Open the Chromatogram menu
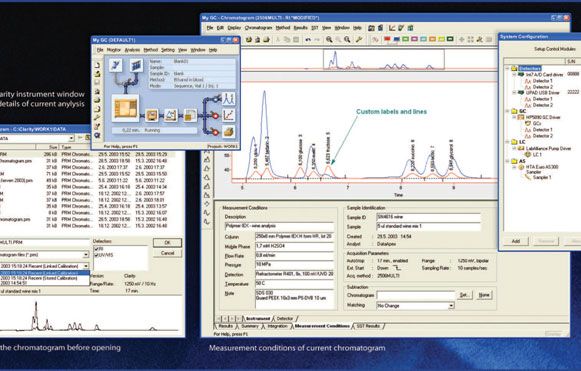The image size is (581, 371). pyautogui.click(x=258, y=28)
